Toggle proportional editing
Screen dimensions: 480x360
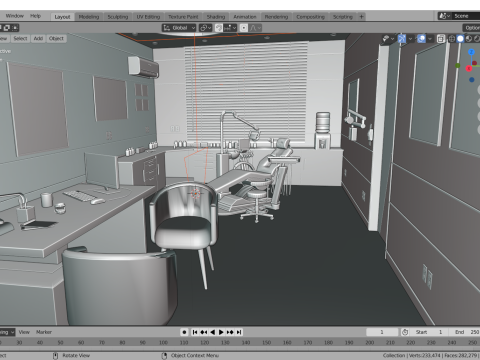(244, 28)
